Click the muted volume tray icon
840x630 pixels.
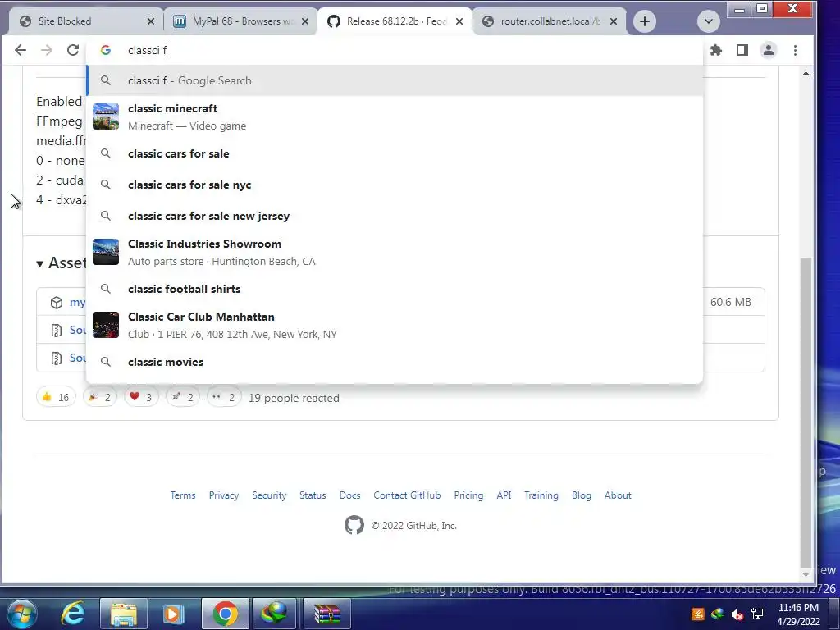point(737,614)
